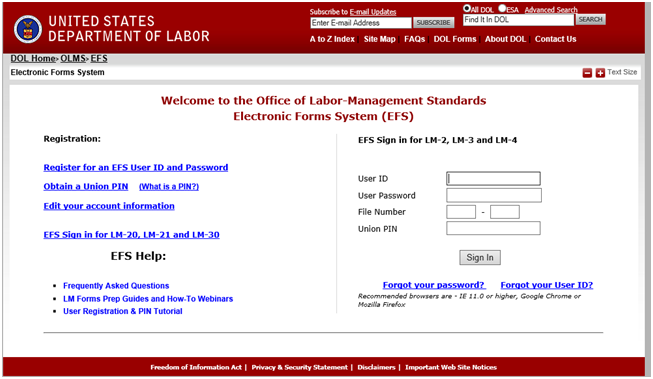
Task: Click the Enter E-mail Address field
Action: [361, 23]
